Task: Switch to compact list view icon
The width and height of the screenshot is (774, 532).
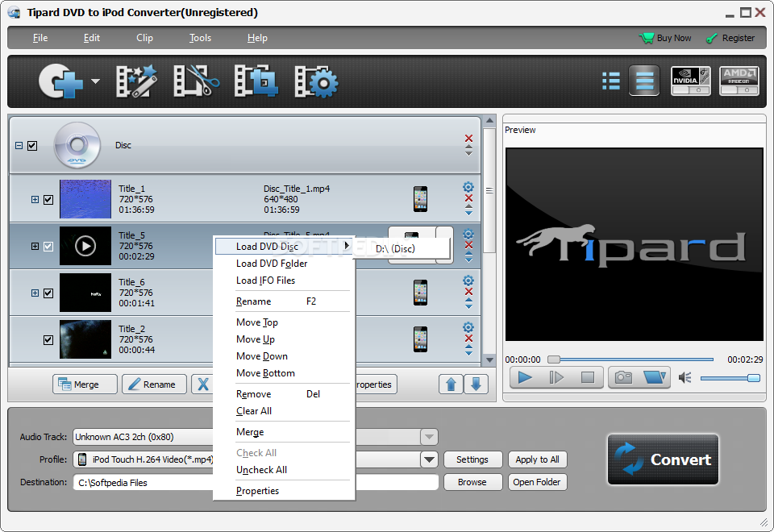Action: 644,81
